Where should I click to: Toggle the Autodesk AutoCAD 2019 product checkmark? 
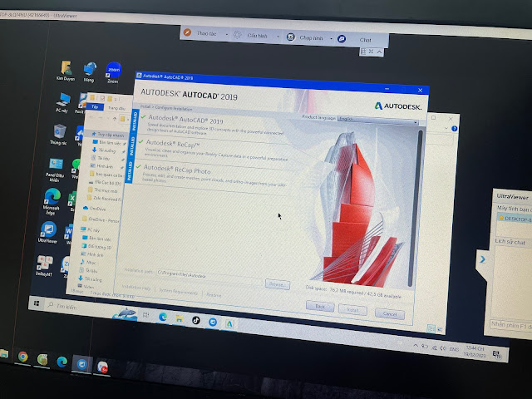click(x=144, y=116)
